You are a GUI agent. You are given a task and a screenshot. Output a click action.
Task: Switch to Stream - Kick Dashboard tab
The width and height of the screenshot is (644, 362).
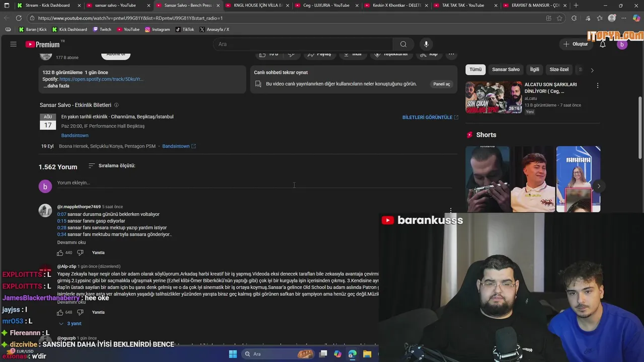coord(48,6)
